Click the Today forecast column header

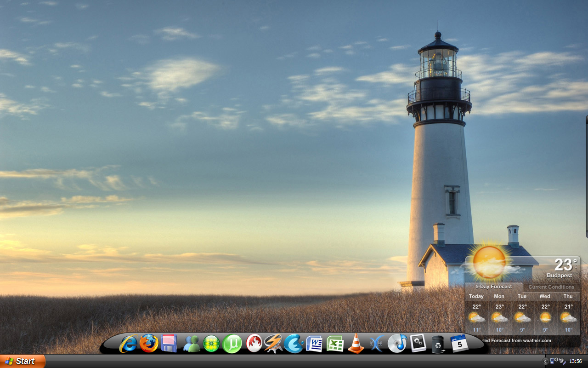[476, 296]
